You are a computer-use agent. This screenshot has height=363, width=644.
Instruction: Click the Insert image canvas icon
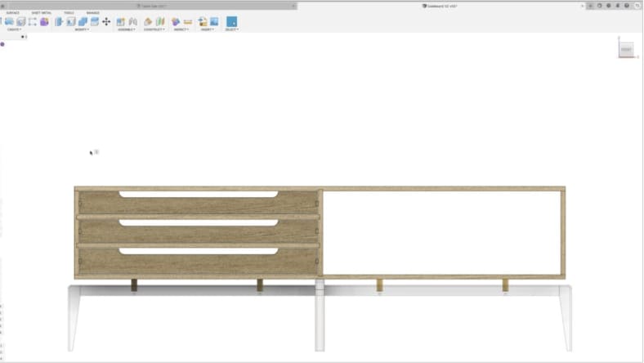click(x=214, y=22)
